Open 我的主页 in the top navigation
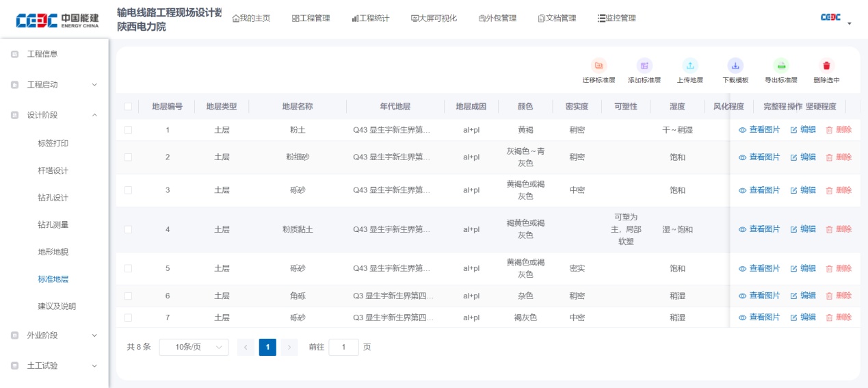 pyautogui.click(x=251, y=18)
